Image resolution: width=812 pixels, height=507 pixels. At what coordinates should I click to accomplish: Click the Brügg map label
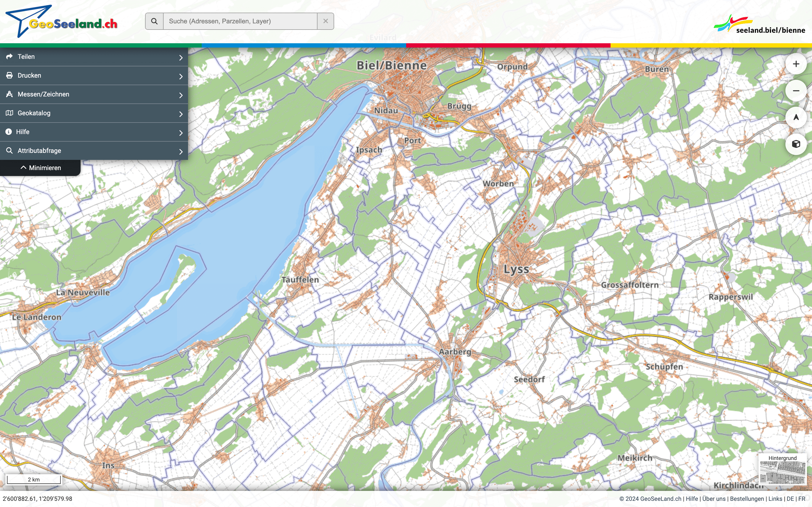(459, 106)
